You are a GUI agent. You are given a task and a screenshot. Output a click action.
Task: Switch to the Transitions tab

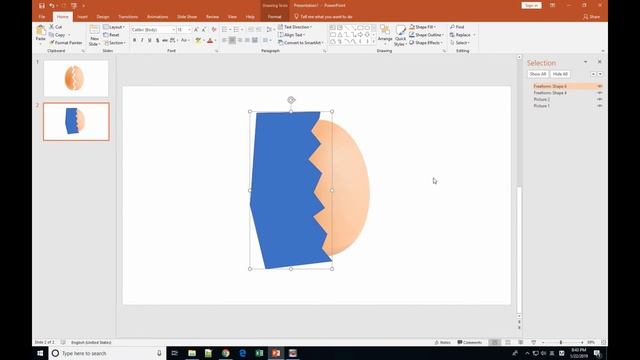[x=128, y=17]
